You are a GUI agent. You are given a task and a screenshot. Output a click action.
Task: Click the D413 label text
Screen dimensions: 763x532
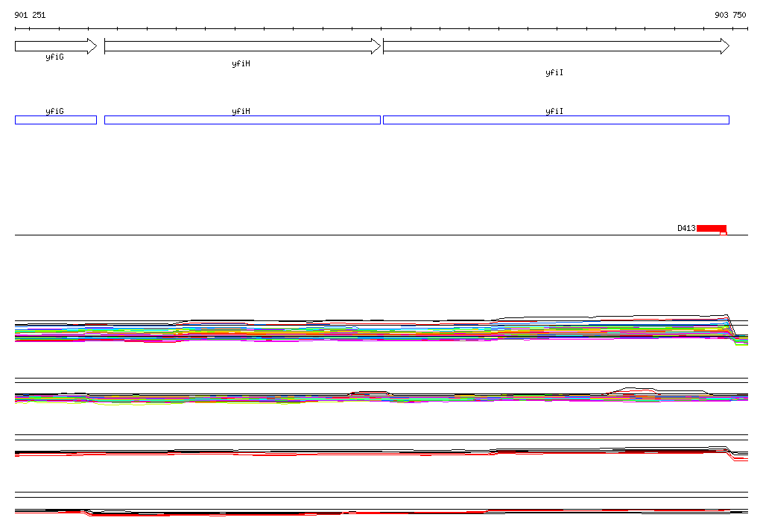[686, 228]
